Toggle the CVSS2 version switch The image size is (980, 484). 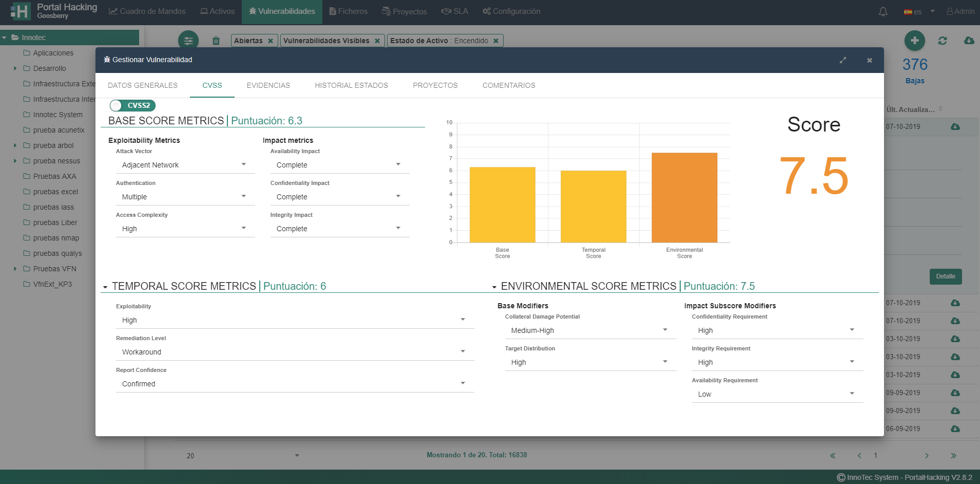pyautogui.click(x=132, y=105)
